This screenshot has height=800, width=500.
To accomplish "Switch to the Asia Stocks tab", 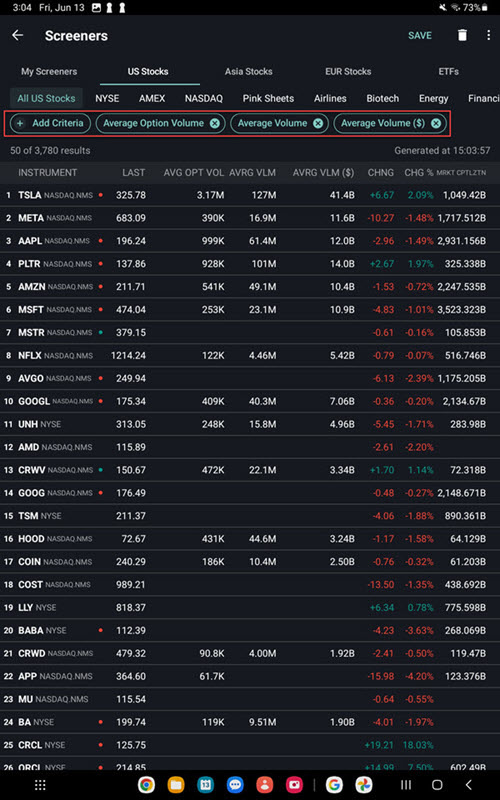I will click(x=248, y=71).
